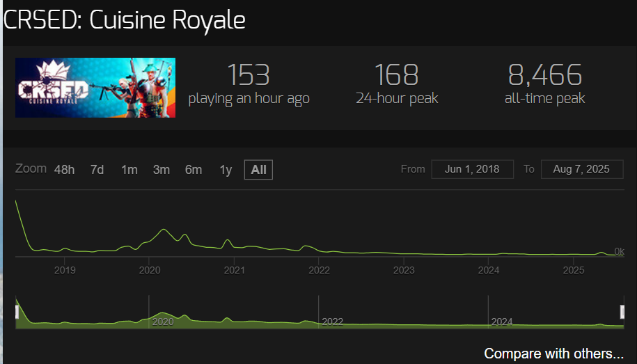The width and height of the screenshot is (637, 364).
Task: Click the 2024 marker in navigator
Action: pos(502,322)
